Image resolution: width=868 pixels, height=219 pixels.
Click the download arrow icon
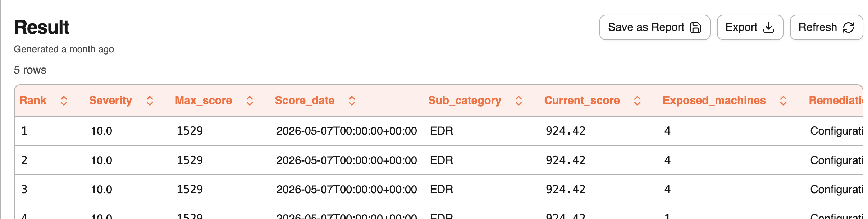point(768,28)
